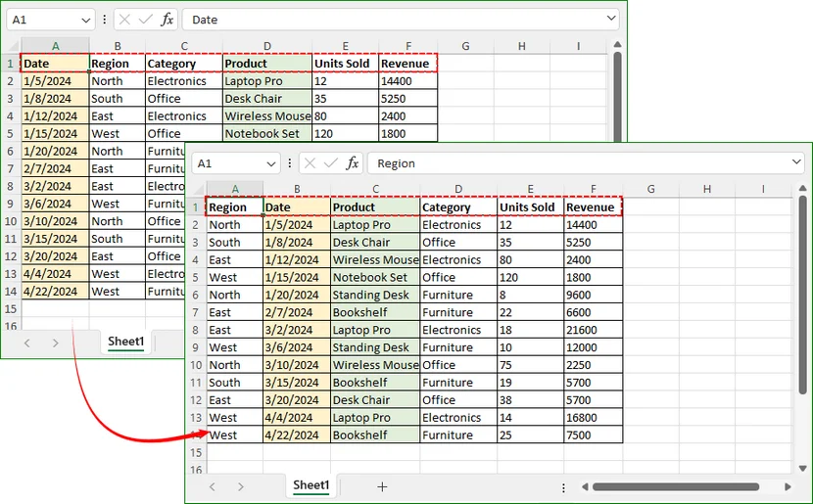
Task: Click previous sheet arrow in front window
Action: [212, 486]
